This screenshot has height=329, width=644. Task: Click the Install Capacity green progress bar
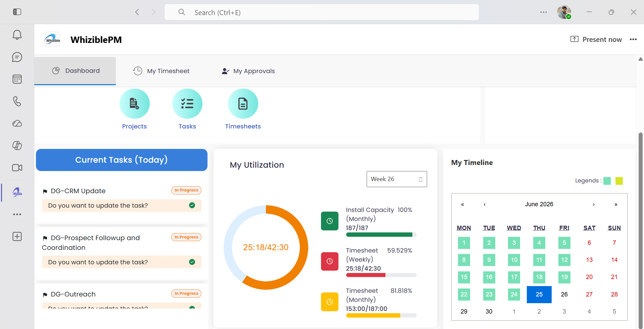tap(381, 235)
